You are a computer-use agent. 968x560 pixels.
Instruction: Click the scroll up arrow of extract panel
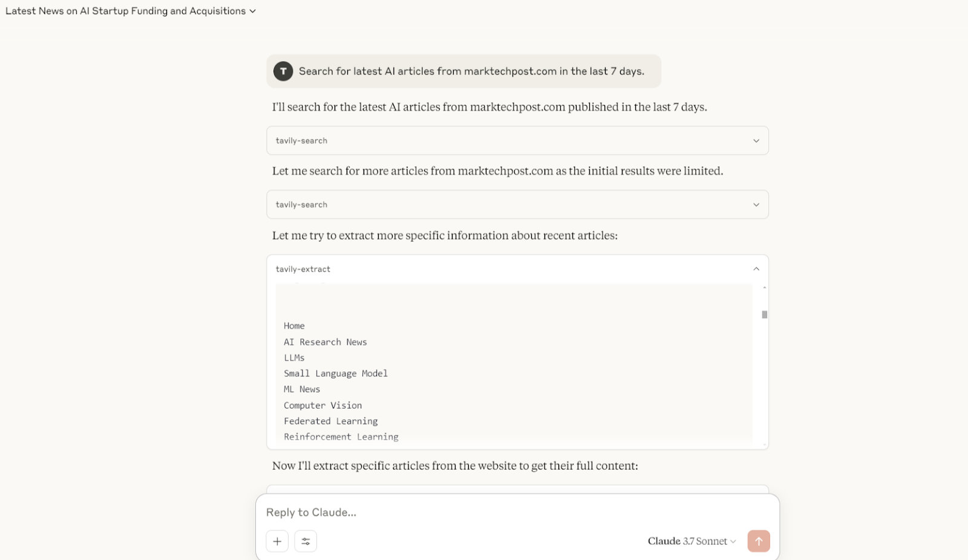(765, 288)
